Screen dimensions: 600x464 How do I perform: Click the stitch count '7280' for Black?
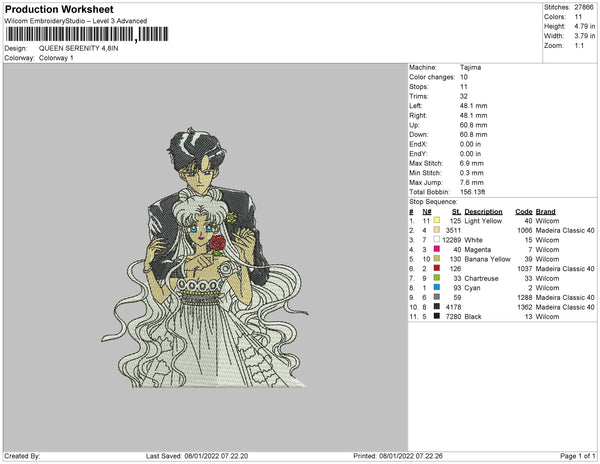point(453,316)
